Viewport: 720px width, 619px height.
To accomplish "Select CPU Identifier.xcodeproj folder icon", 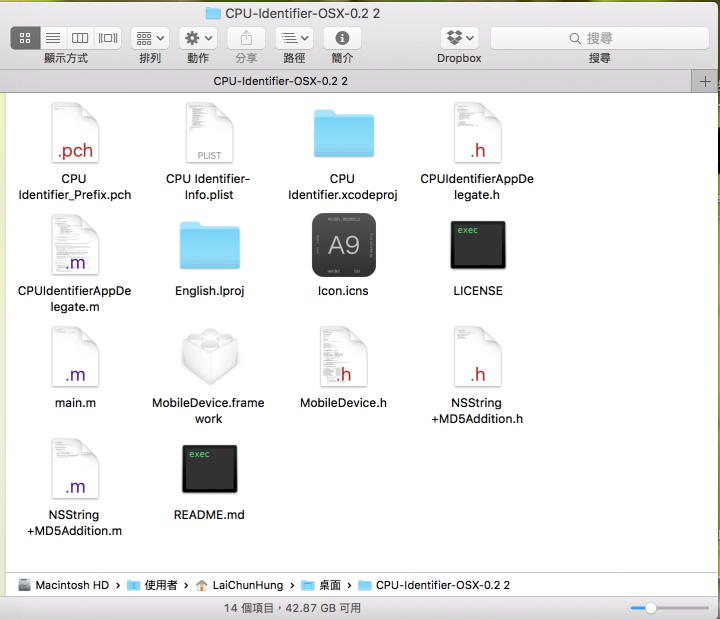I will (344, 134).
